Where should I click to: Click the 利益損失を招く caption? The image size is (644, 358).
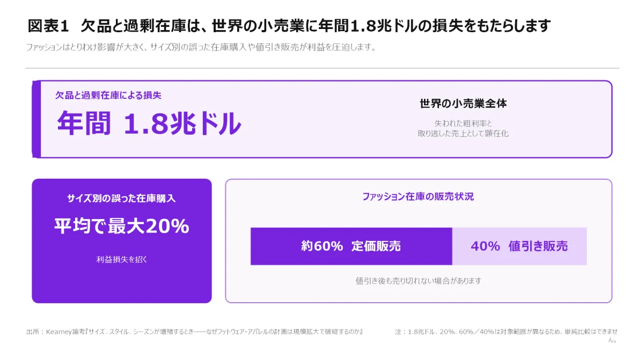click(x=121, y=259)
